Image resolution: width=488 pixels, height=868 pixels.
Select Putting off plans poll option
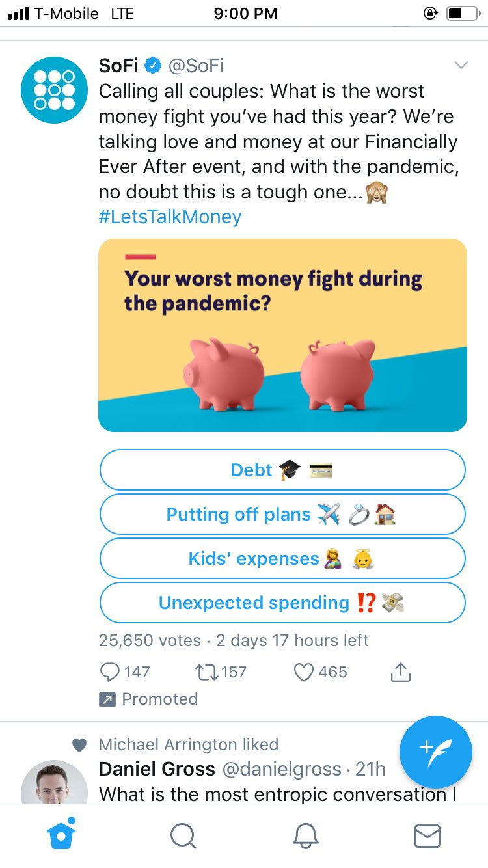point(282,515)
